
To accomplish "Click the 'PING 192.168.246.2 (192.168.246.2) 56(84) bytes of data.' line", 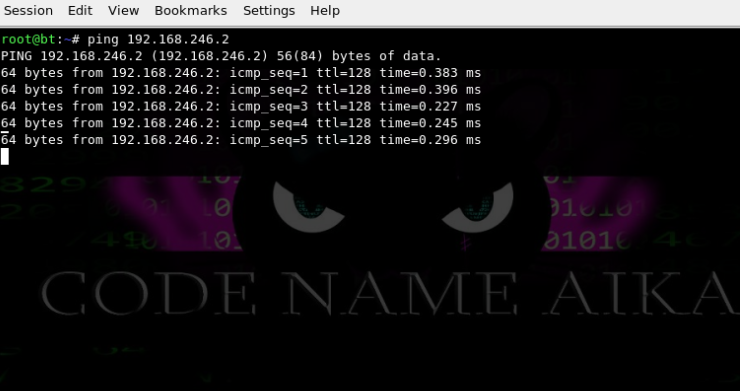I will pyautogui.click(x=221, y=56).
